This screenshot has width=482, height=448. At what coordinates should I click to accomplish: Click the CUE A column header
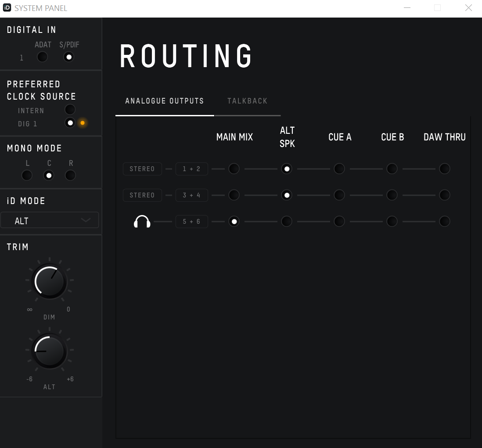[x=340, y=137]
